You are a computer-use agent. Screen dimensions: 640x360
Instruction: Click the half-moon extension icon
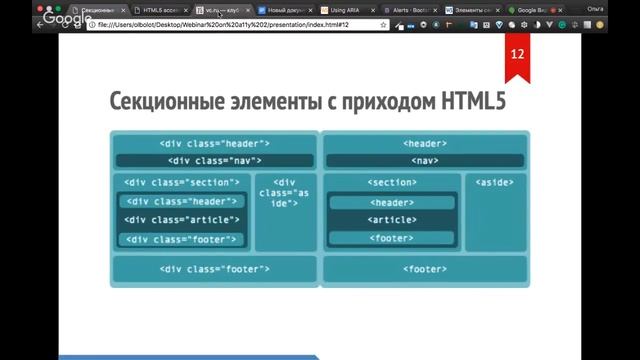pyautogui.click(x=537, y=25)
